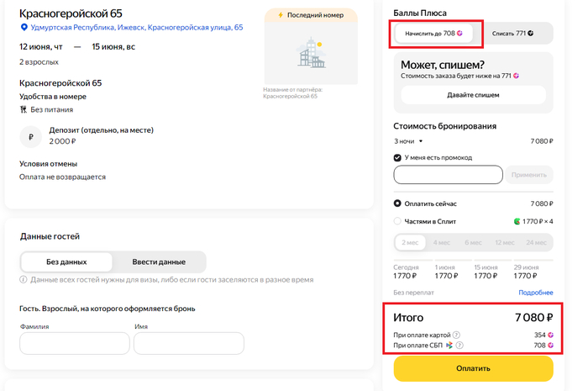The height and width of the screenshot is (391, 588).
Task: Click the ruble deposit icon
Action: (31, 136)
